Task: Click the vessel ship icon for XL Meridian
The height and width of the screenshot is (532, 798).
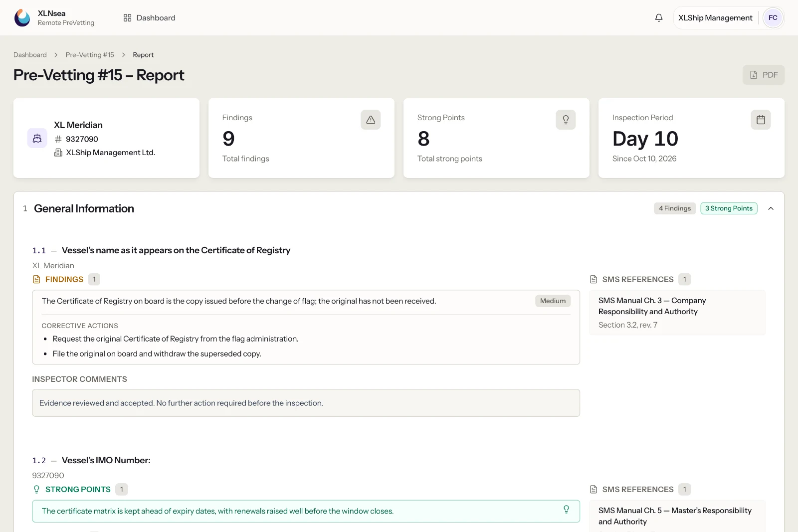Action: pos(37,138)
